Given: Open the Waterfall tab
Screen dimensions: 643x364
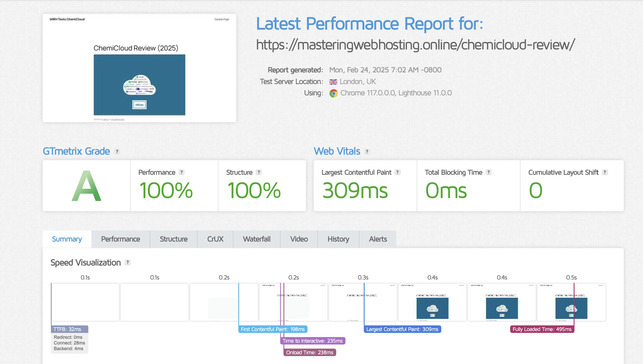Looking at the screenshot, I should point(257,239).
